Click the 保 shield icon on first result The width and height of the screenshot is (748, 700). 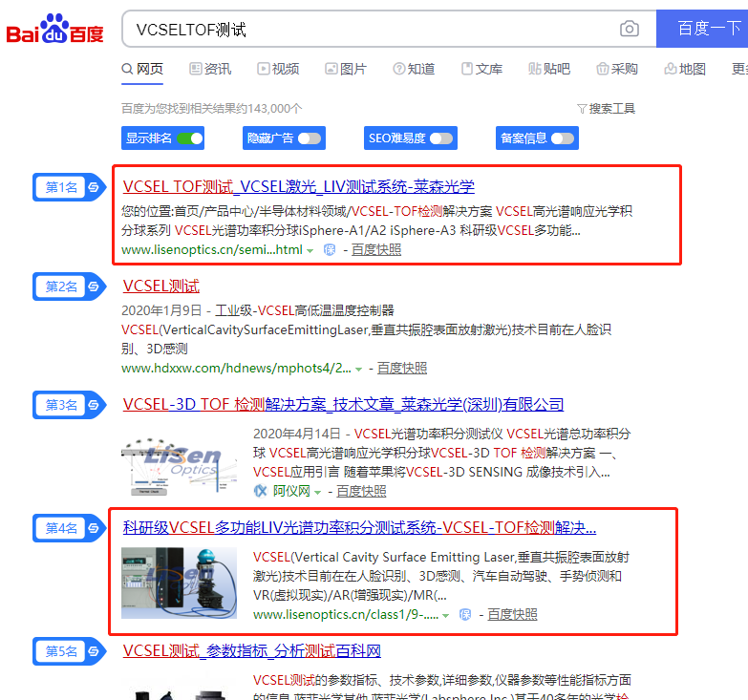pos(330,250)
